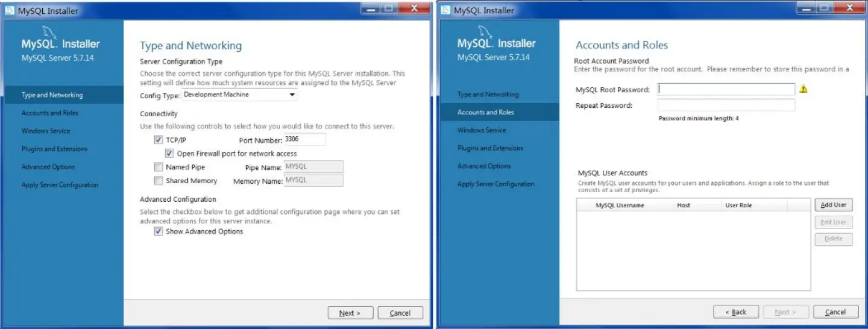Click the Edit User button
The width and height of the screenshot is (868, 329).
tap(834, 222)
